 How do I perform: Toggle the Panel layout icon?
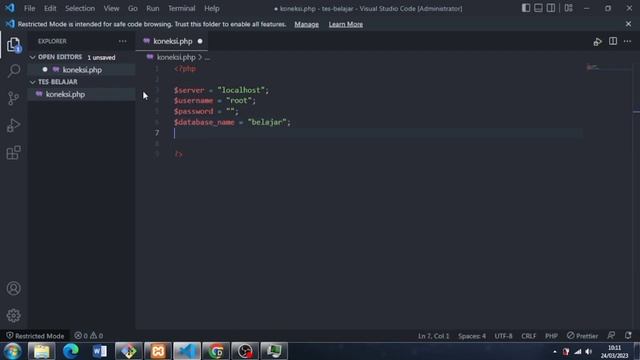(x=538, y=8)
